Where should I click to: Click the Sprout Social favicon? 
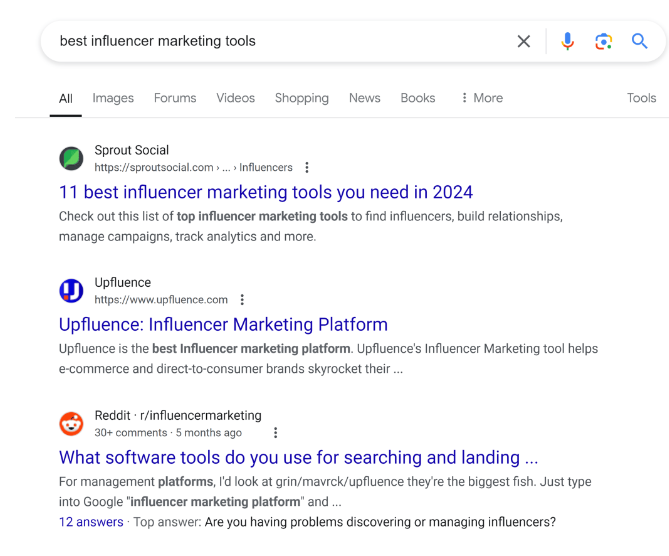coord(71,158)
